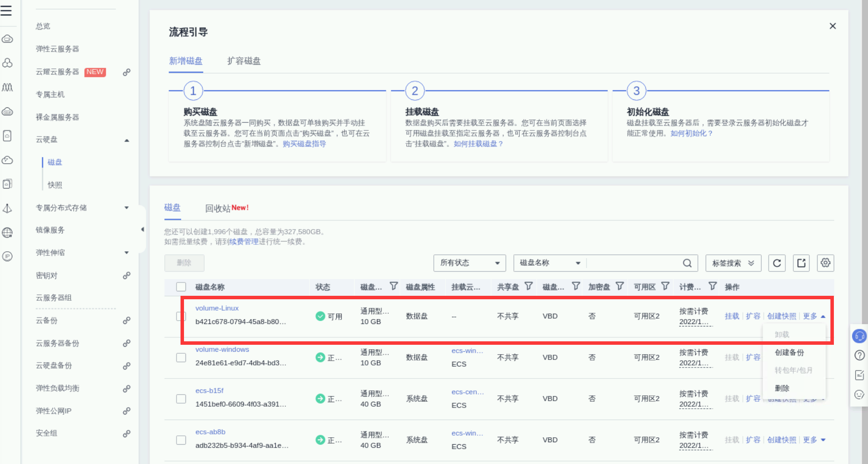The image size is (868, 464).
Task: Select the 新增磁盘 guide tab
Action: 186,61
